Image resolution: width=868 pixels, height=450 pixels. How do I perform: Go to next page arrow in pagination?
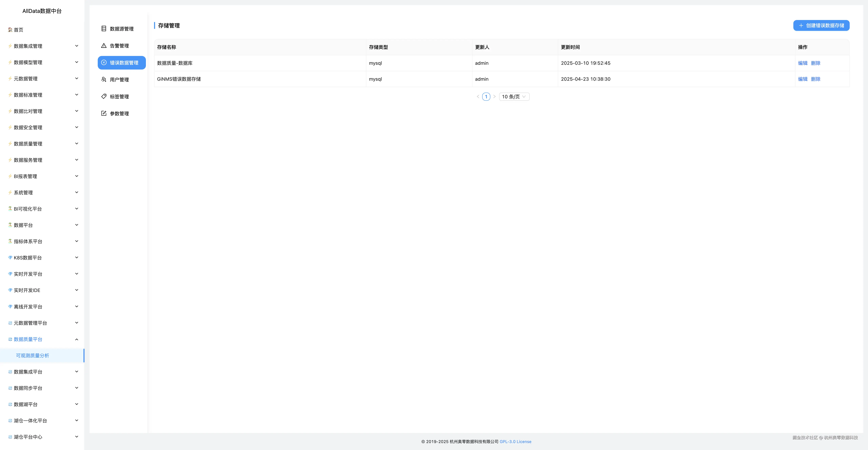(494, 97)
